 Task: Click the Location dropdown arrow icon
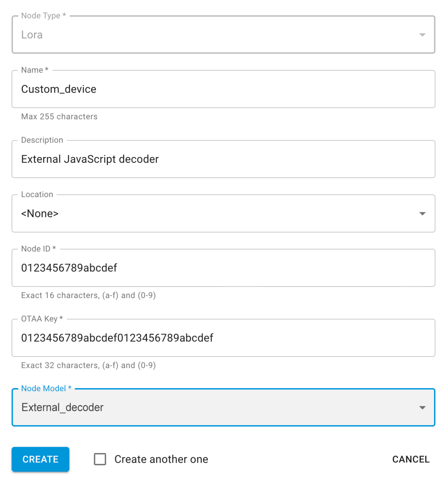pyautogui.click(x=422, y=214)
